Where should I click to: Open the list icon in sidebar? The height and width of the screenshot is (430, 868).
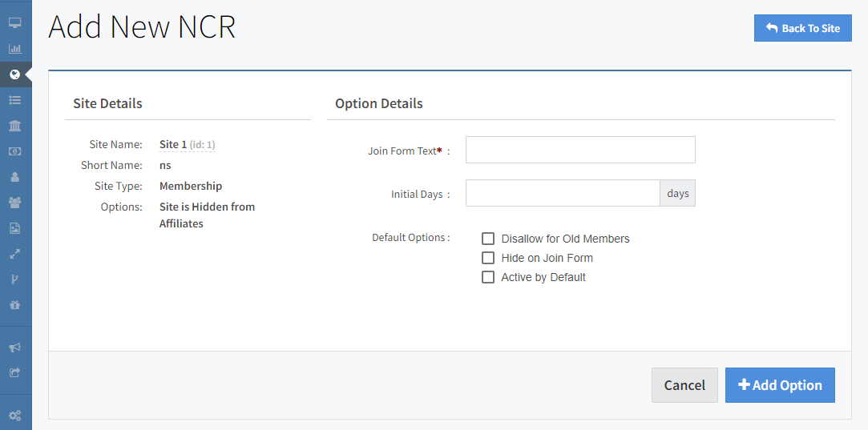pyautogui.click(x=14, y=100)
